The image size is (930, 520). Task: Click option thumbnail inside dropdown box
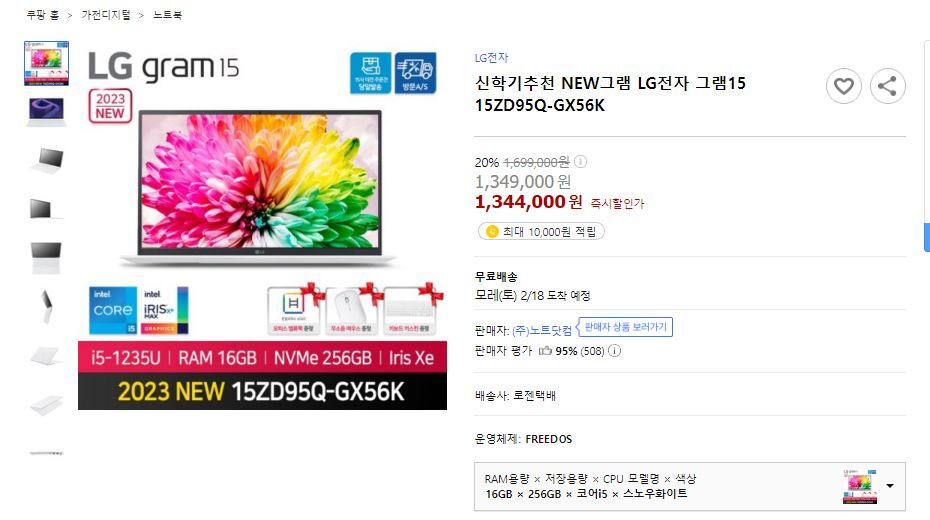pyautogui.click(x=859, y=486)
